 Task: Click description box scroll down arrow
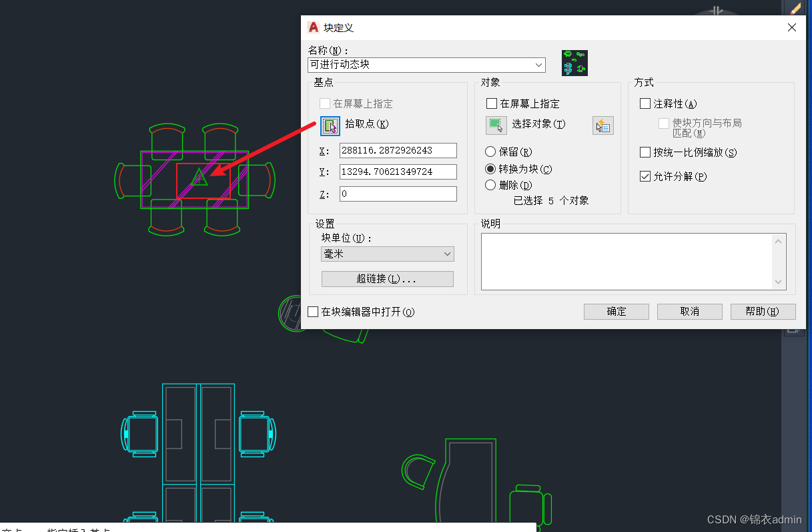(x=779, y=282)
